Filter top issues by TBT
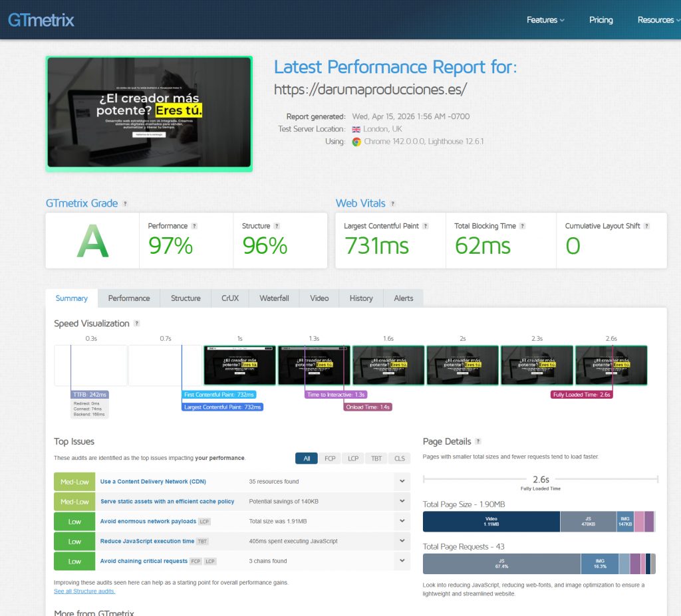The width and height of the screenshot is (681, 616). pos(376,459)
